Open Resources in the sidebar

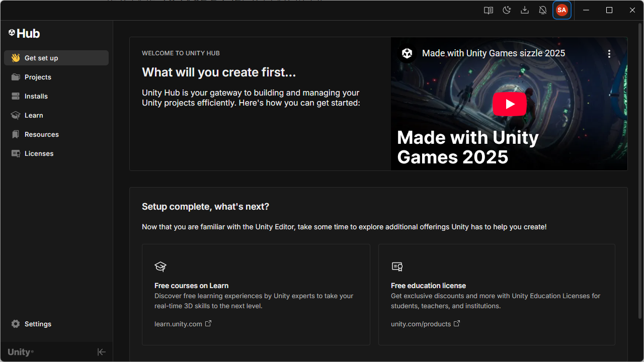click(x=56, y=134)
